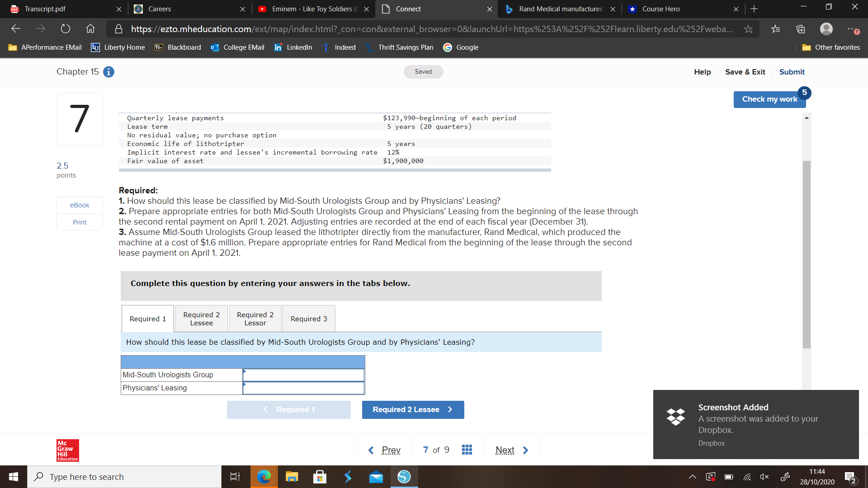Click the Required 2 Lessee forward button
This screenshot has height=488, width=868.
click(413, 409)
